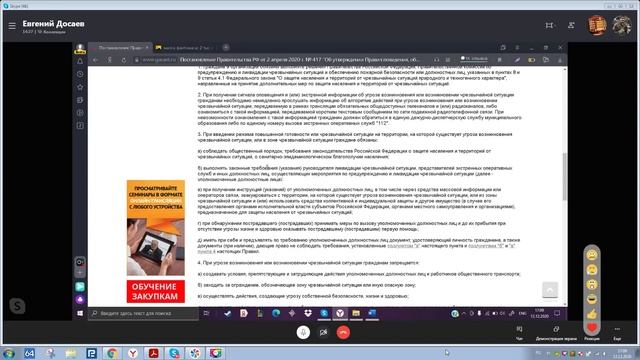
Task: Open the Skype call chat panel
Action: click(x=519, y=332)
